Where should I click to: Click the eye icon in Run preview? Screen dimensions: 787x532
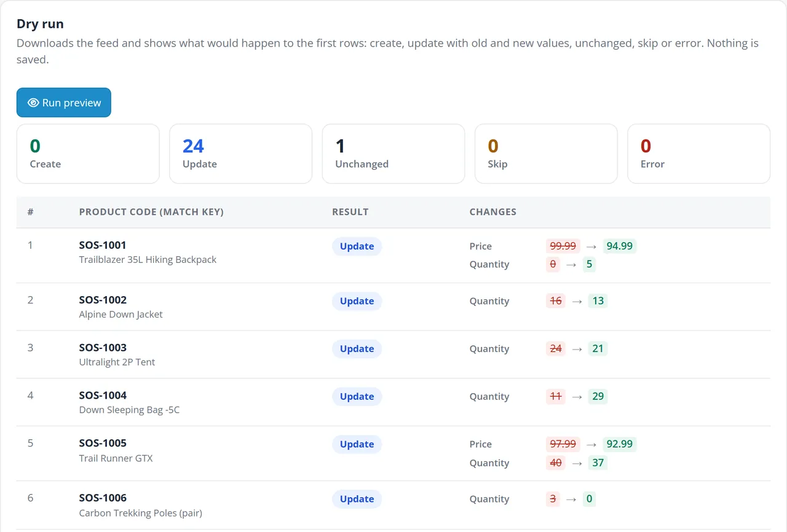[x=33, y=103]
